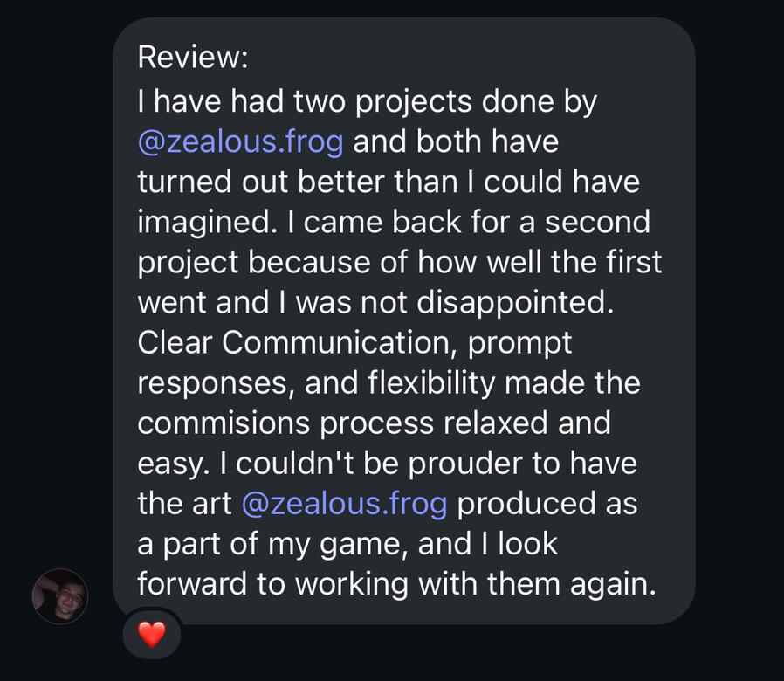Click the word "second" in the message
The image size is (784, 681).
[597, 223]
